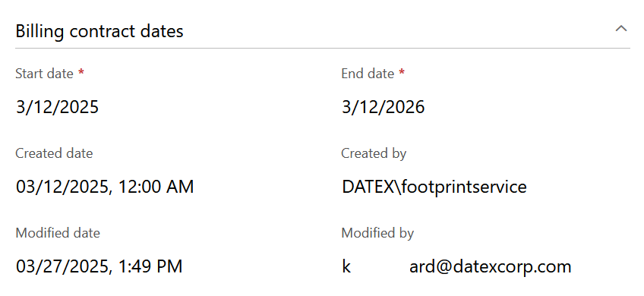This screenshot has height=296, width=644.
Task: Click the divider line under section heading
Action: 323,49
